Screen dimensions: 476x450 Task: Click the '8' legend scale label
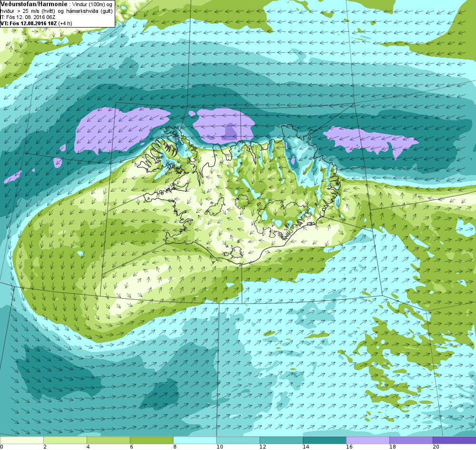coord(175,446)
